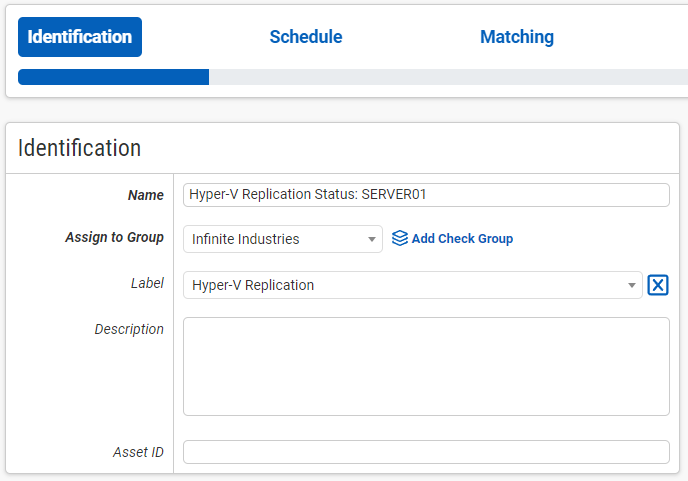Viewport: 688px width, 481px height.
Task: Click the Asset ID field label
Action: click(138, 452)
